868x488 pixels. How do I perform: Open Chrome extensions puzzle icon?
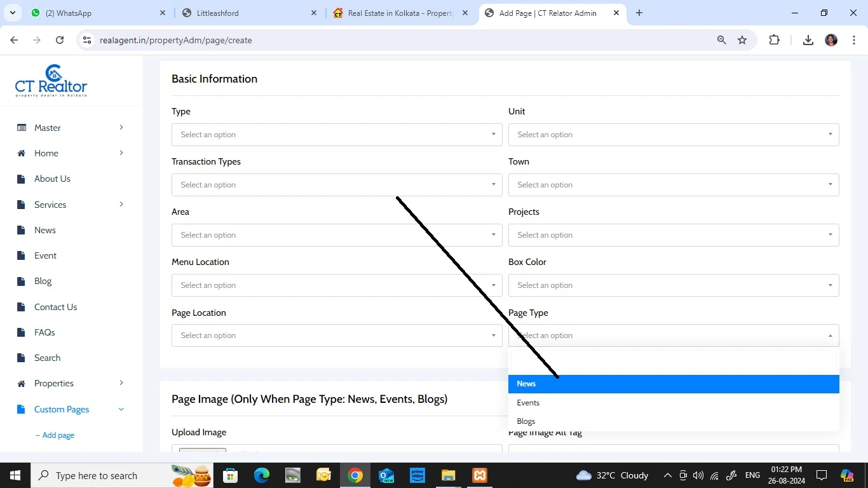tap(774, 40)
